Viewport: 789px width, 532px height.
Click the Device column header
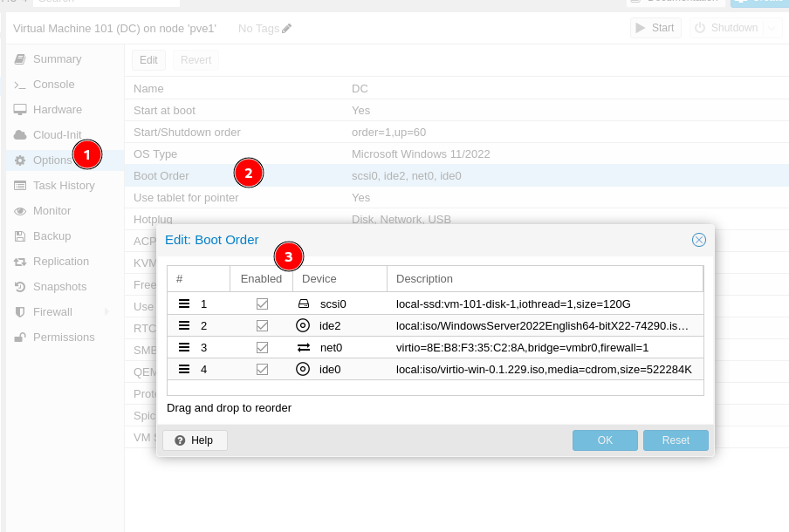339,279
